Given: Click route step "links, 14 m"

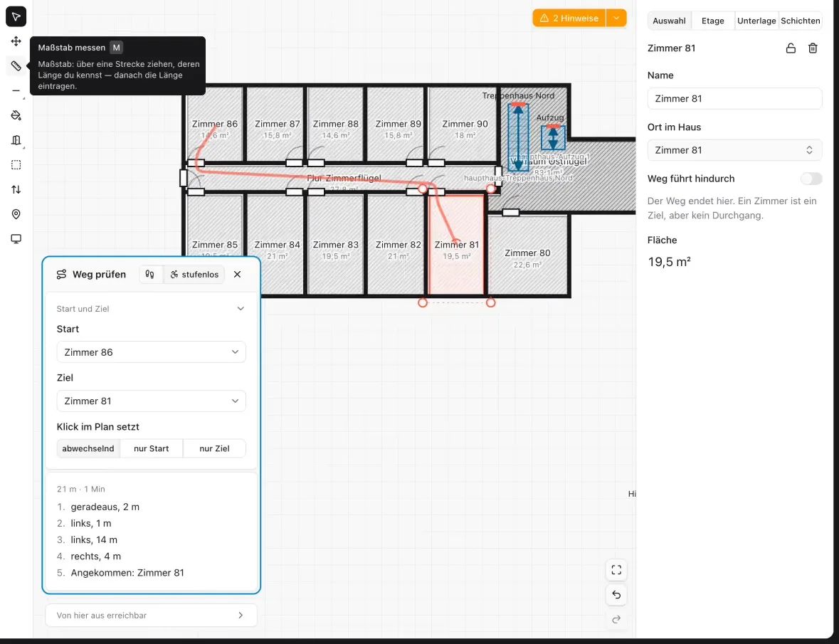Looking at the screenshot, I should (x=94, y=539).
